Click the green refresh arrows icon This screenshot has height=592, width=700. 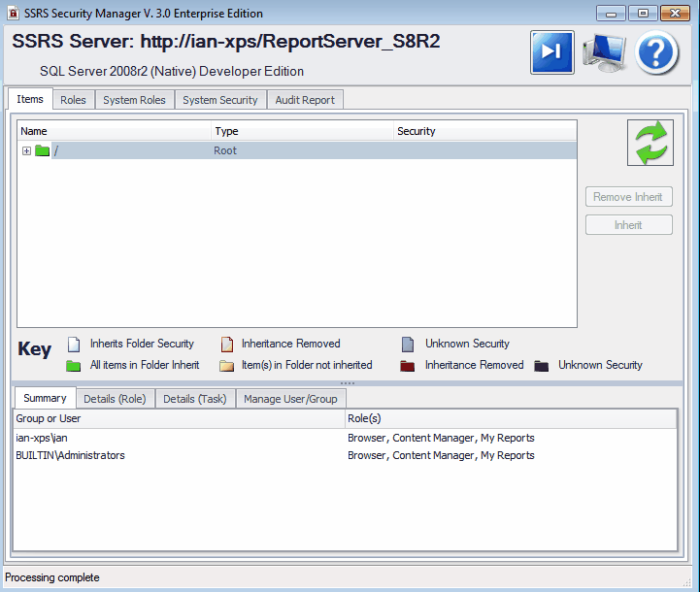pyautogui.click(x=650, y=143)
